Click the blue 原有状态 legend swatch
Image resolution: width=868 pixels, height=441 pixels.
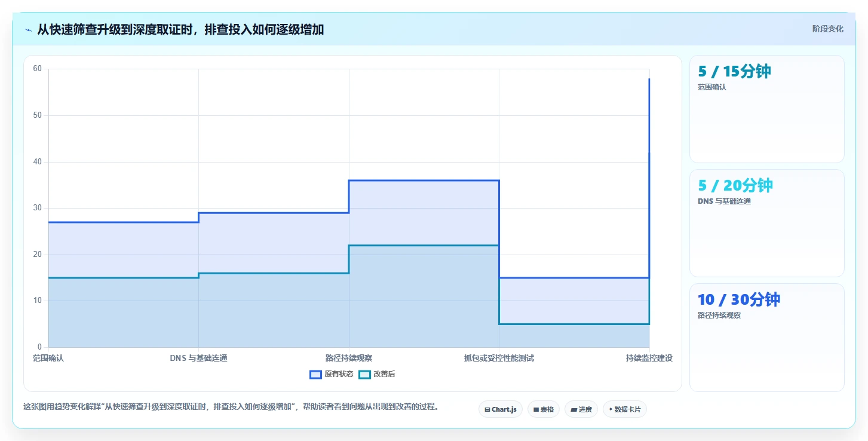[315, 375]
